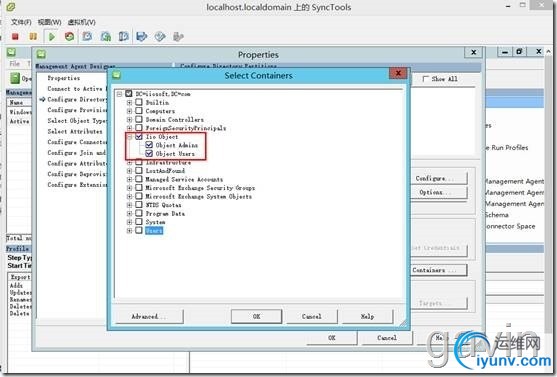Viewport: 557px width, 377px height.
Task: Tick the Users container checkbox
Action: (139, 230)
